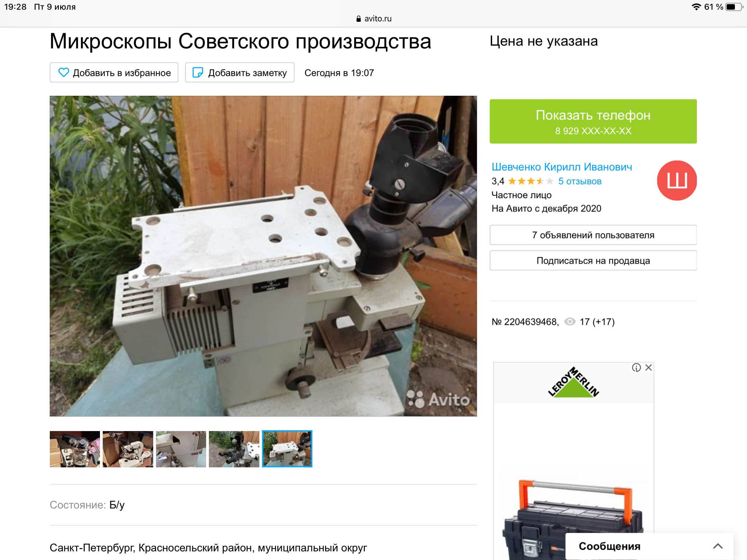Click the note icon beside Добавить заметку
747x560 pixels.
click(x=197, y=73)
